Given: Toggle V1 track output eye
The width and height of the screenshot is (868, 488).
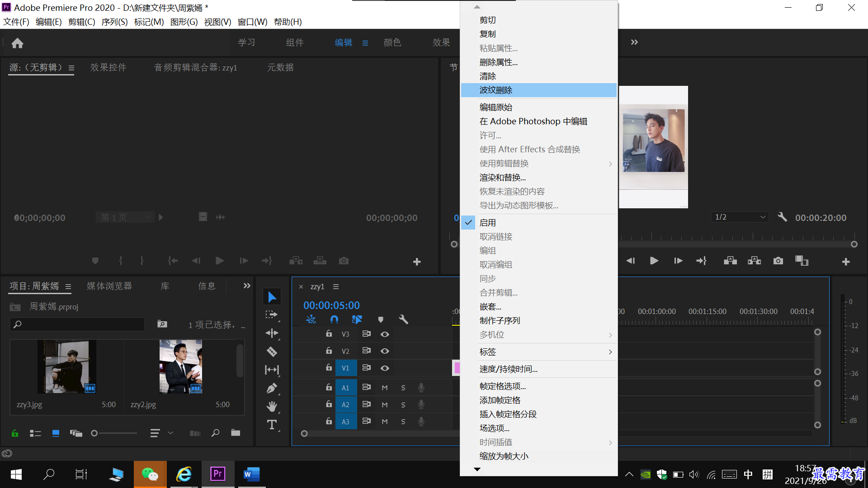Looking at the screenshot, I should click(x=385, y=368).
